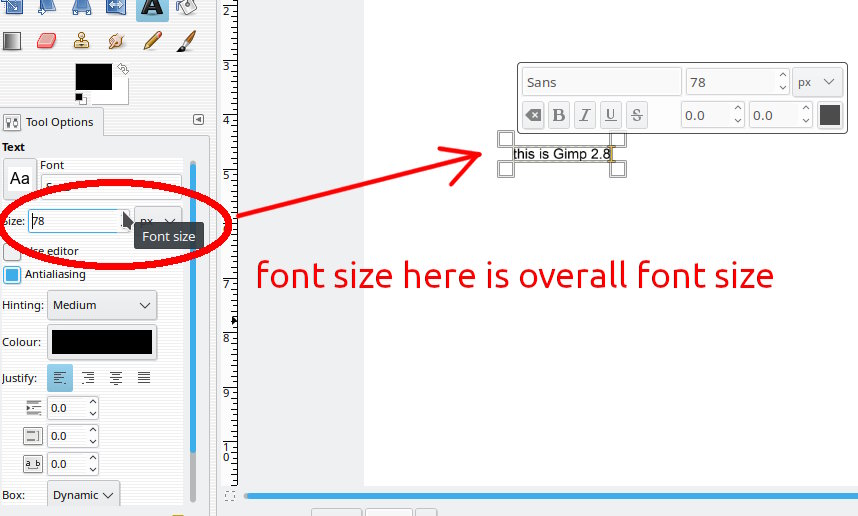The height and width of the screenshot is (516, 858).
Task: Open background colour white swatch
Action: (121, 97)
